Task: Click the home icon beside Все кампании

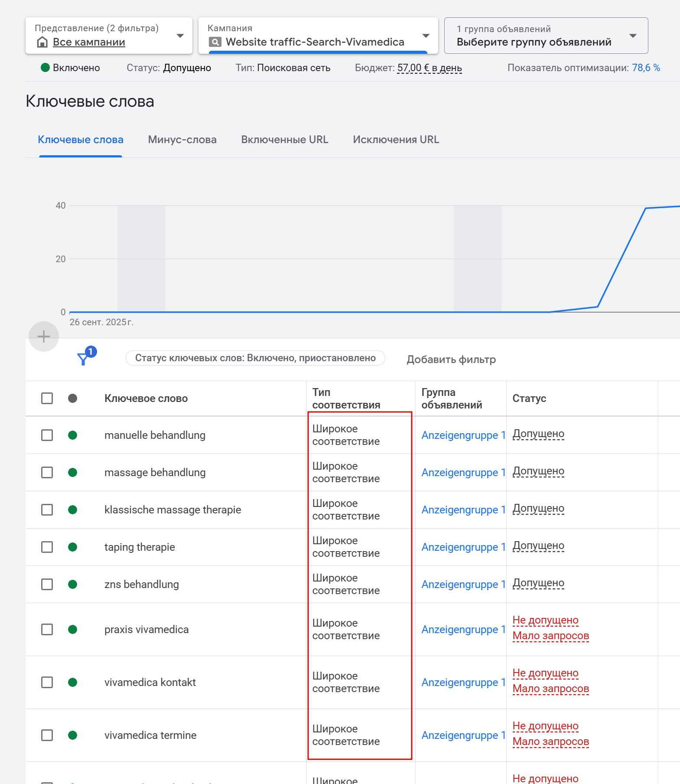Action: point(42,42)
